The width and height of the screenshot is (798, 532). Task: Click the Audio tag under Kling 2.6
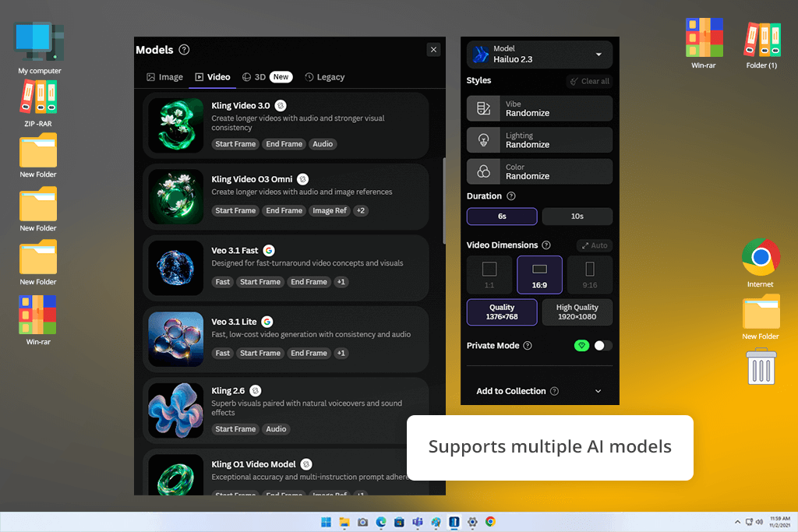click(x=276, y=429)
